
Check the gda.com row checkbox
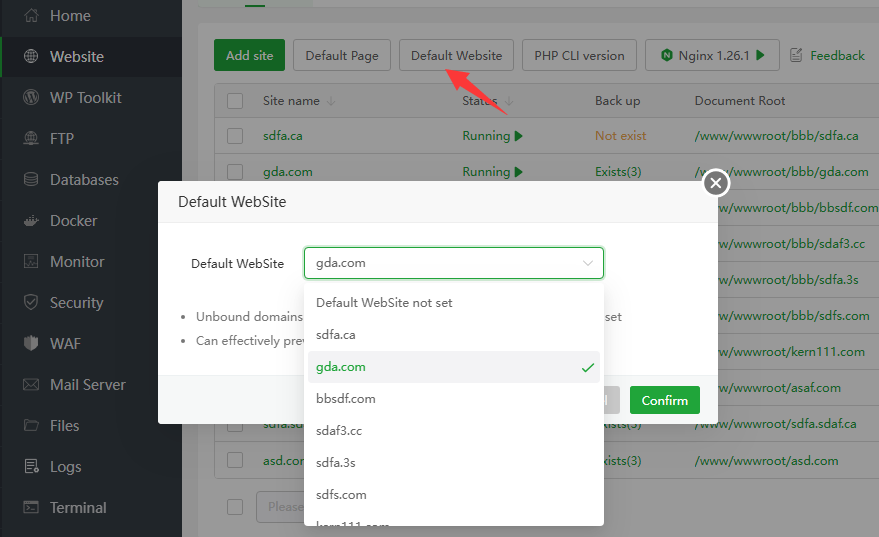[235, 172]
